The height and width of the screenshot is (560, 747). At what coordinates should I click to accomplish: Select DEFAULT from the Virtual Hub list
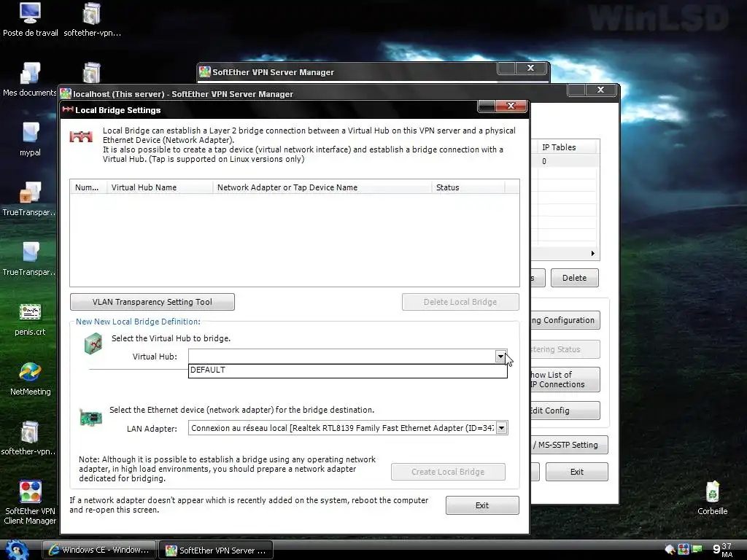pos(348,370)
